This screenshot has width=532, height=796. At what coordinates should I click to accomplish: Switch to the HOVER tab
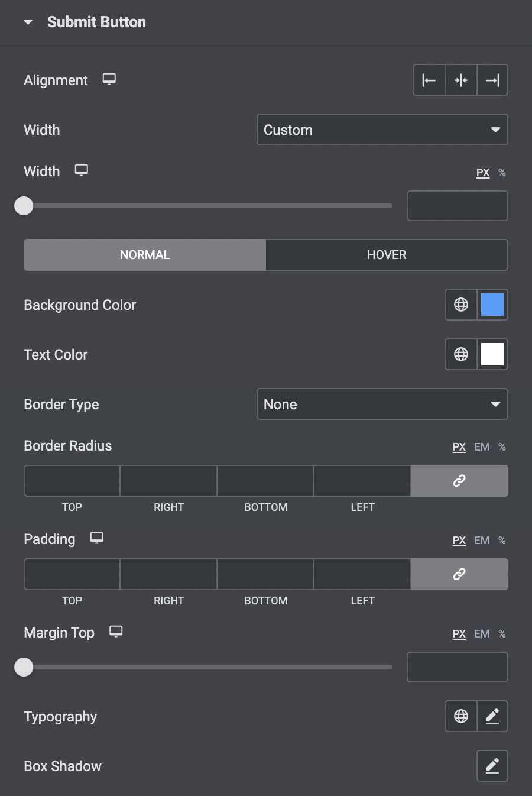click(387, 255)
